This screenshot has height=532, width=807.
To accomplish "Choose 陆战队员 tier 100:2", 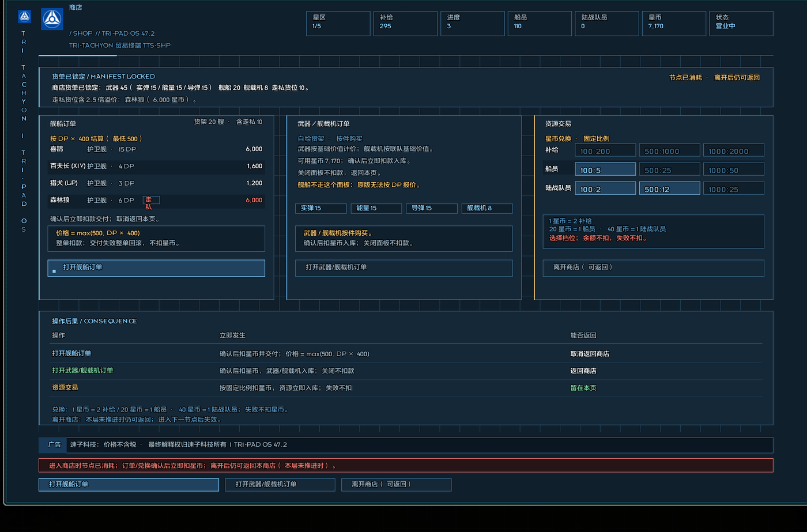I will 605,188.
